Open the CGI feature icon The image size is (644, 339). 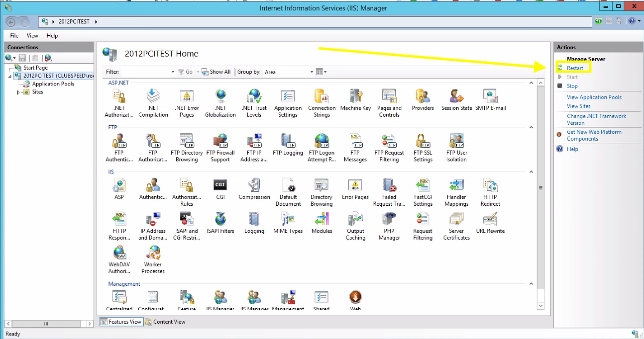[x=220, y=189]
